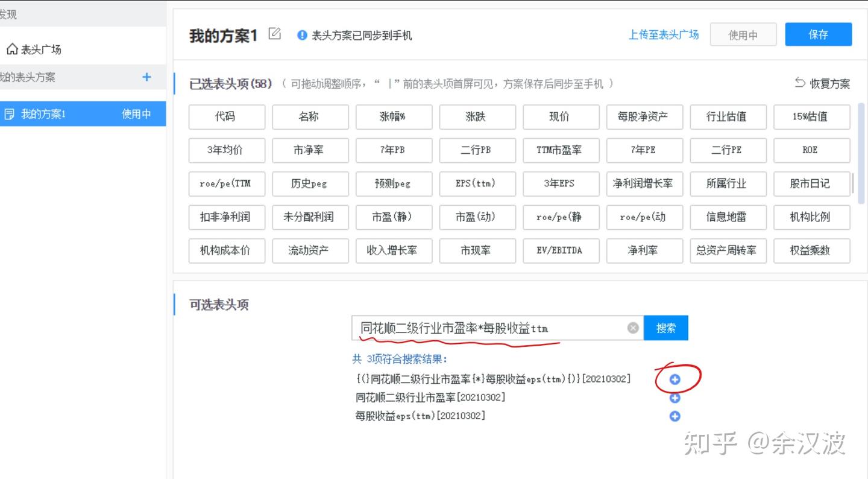Viewport: 868px width, 479px height.
Task: Open the 上传至表头广场 link
Action: (x=663, y=34)
